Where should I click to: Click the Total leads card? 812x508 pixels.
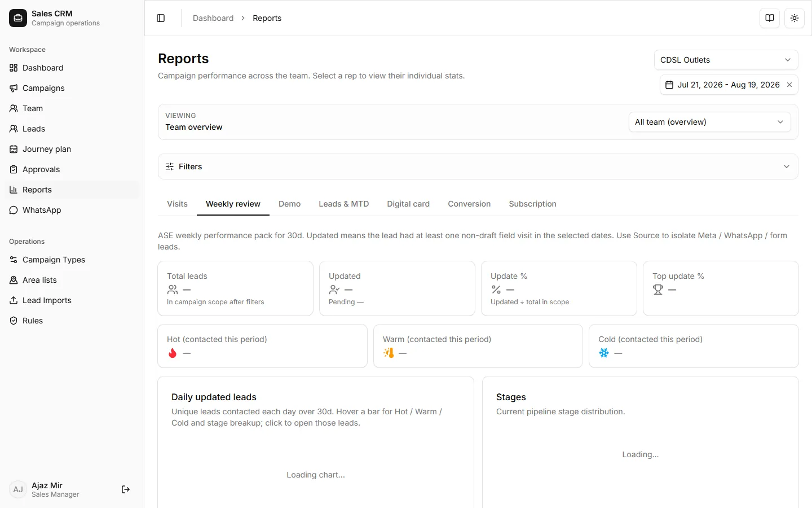click(x=235, y=288)
